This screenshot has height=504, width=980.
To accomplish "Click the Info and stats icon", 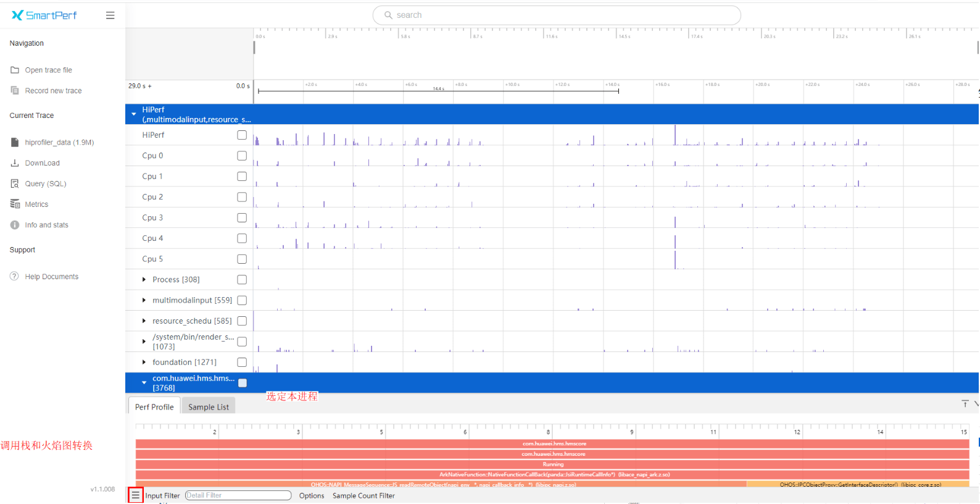I will point(15,225).
